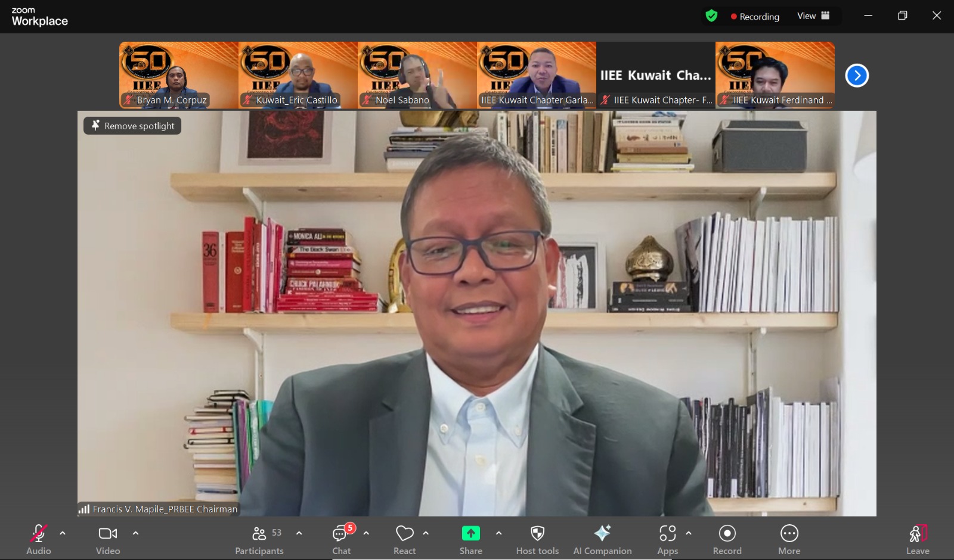Click Remove spotlight button
954x560 pixels.
tap(132, 126)
